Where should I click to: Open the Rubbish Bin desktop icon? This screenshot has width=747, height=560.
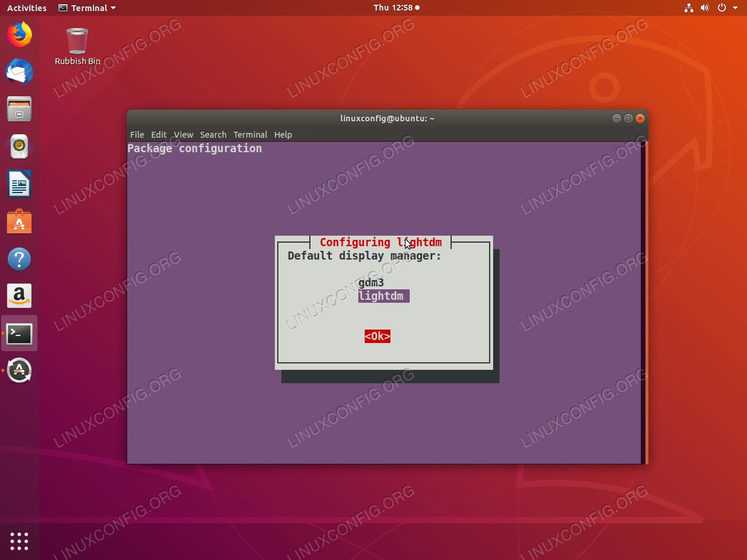(x=77, y=47)
